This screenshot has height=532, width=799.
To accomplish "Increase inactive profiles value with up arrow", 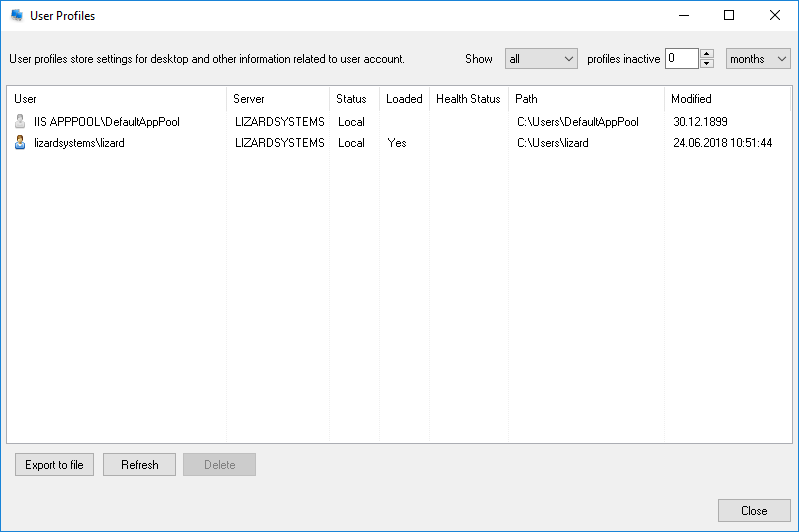I will point(707,54).
